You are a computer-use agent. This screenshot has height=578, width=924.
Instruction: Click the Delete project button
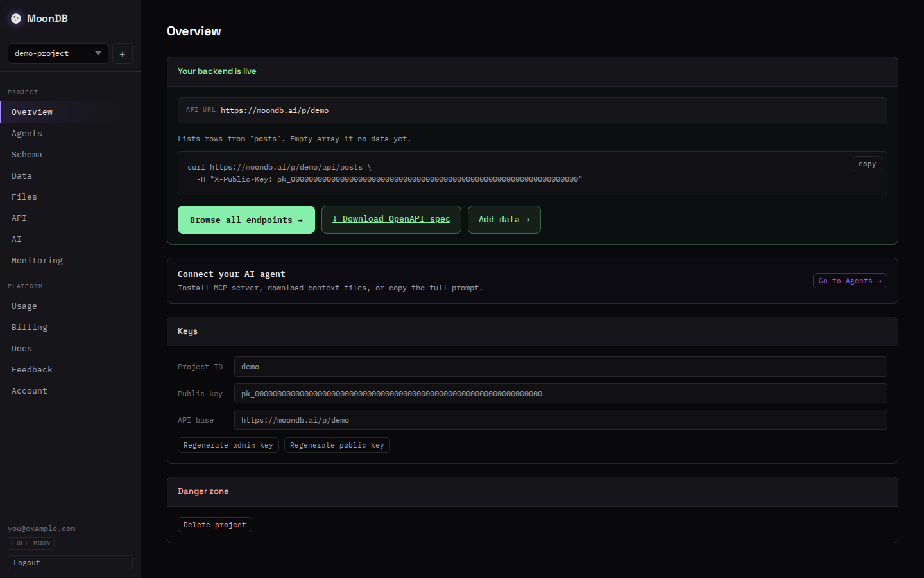[215, 525]
